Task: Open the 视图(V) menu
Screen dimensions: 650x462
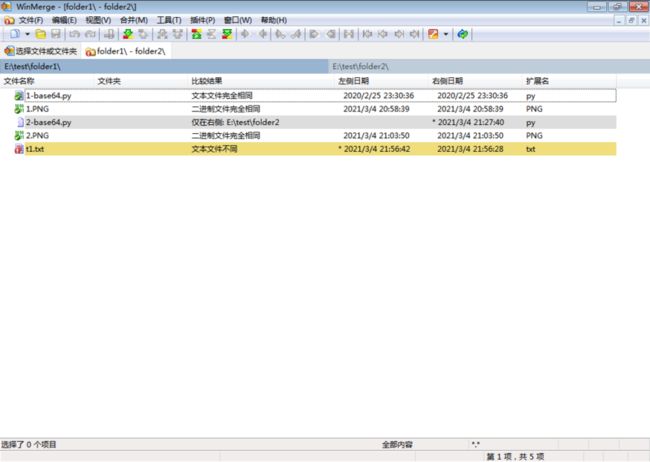Action: tap(98, 20)
